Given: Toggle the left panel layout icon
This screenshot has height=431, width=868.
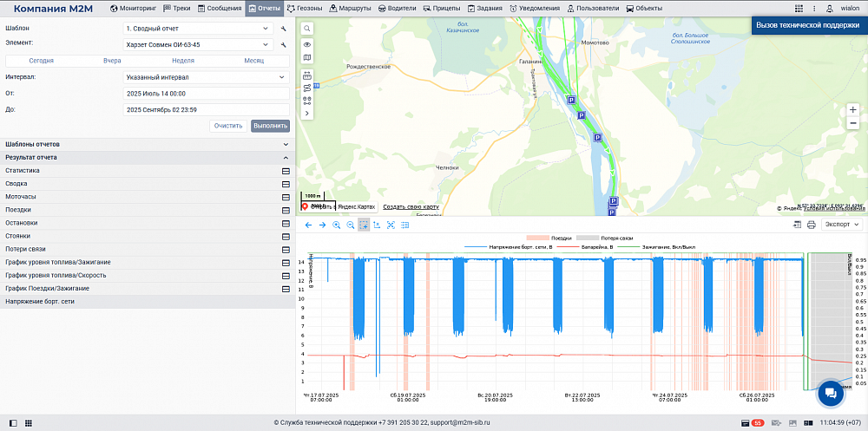Looking at the screenshot, I should pyautogui.click(x=13, y=422).
